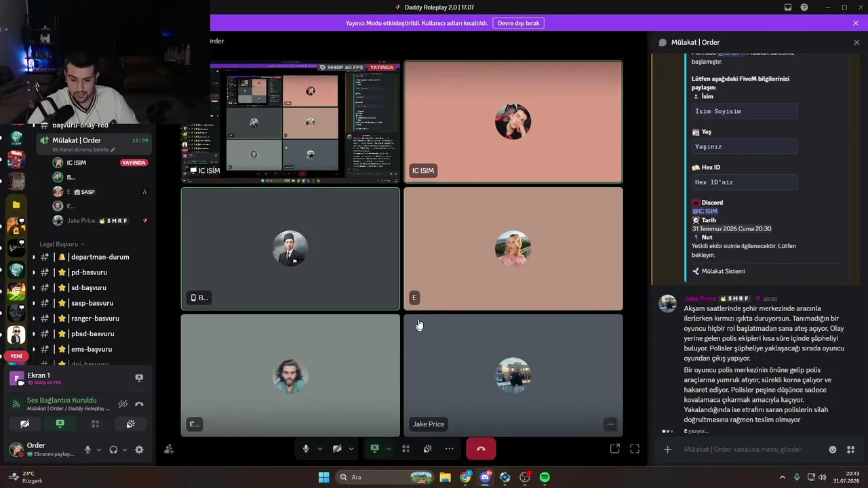The height and width of the screenshot is (488, 868).
Task: Toggle screen share in the voice panel
Action: tap(60, 424)
